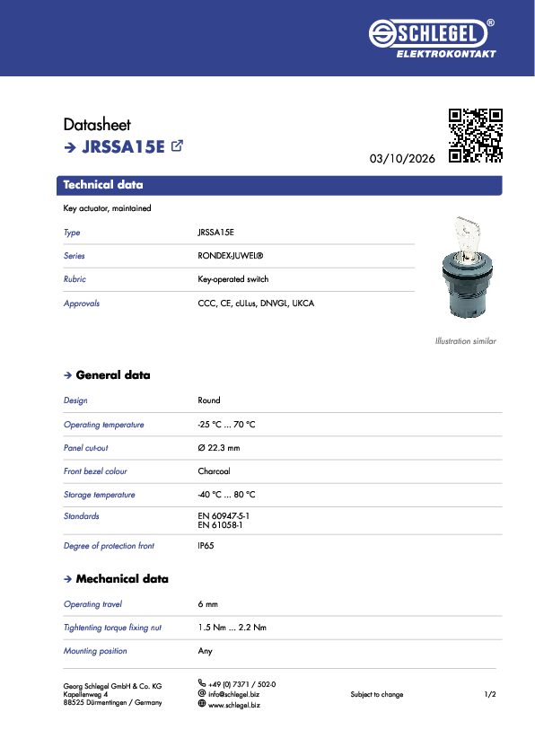Click the page number '1/2'
The width and height of the screenshot is (535, 756).
coord(490,694)
